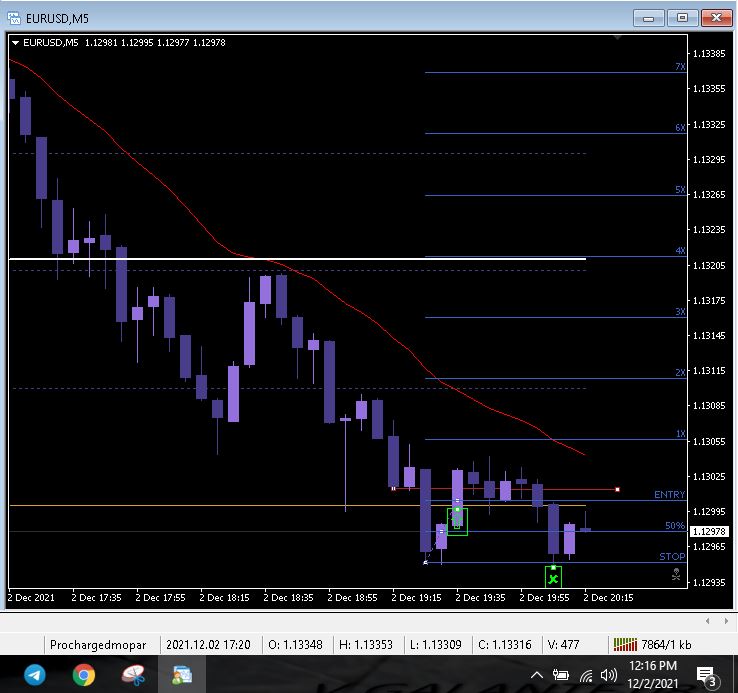The image size is (738, 693).
Task: Click the red trade line left endpoint handle
Action: [393, 489]
